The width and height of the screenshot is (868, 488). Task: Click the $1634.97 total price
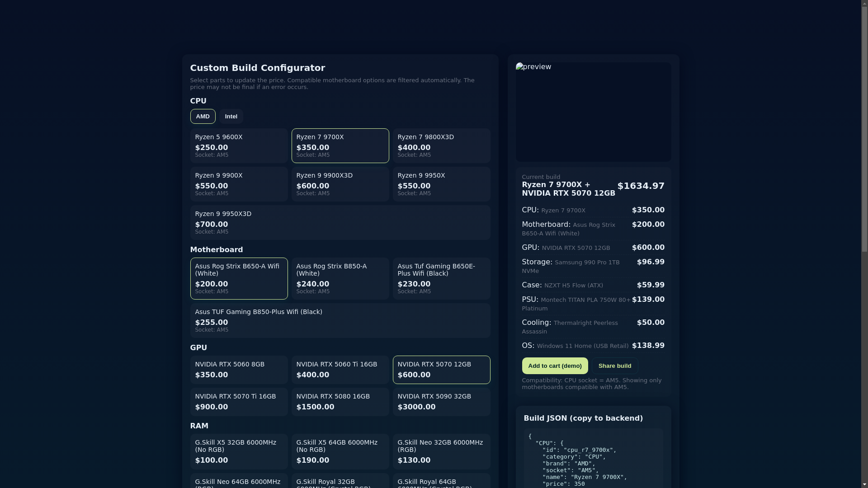[641, 186]
